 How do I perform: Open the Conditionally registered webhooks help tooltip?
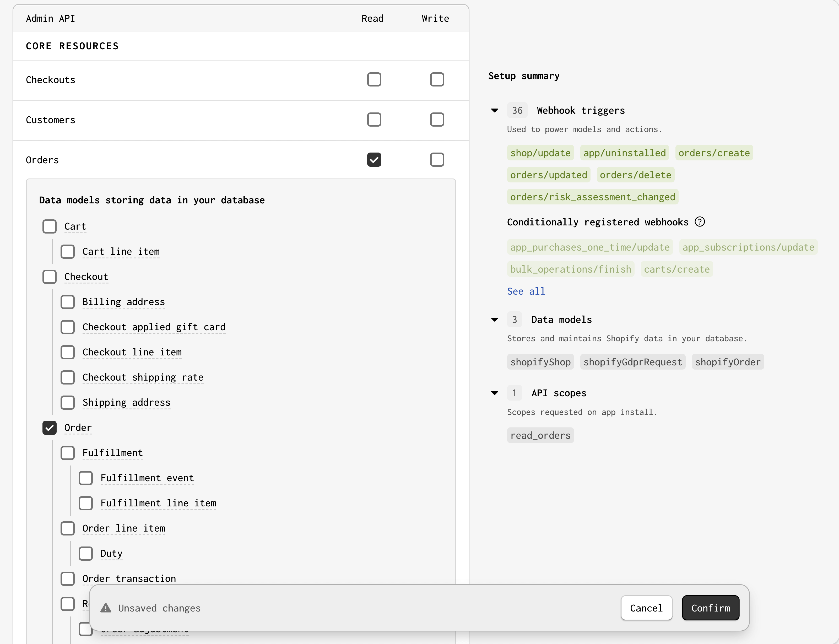tap(700, 221)
